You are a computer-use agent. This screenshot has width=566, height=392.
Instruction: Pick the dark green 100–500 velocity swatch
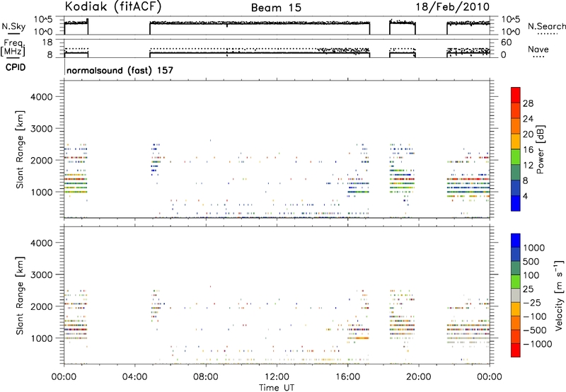coord(516,268)
